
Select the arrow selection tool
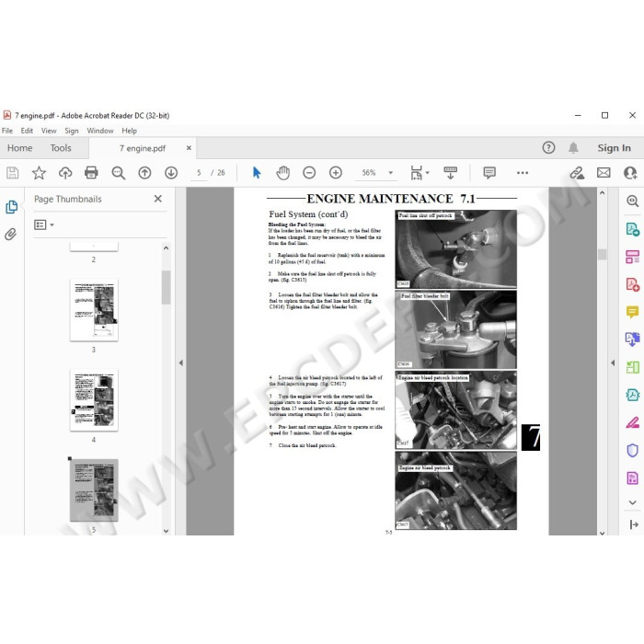(257, 173)
